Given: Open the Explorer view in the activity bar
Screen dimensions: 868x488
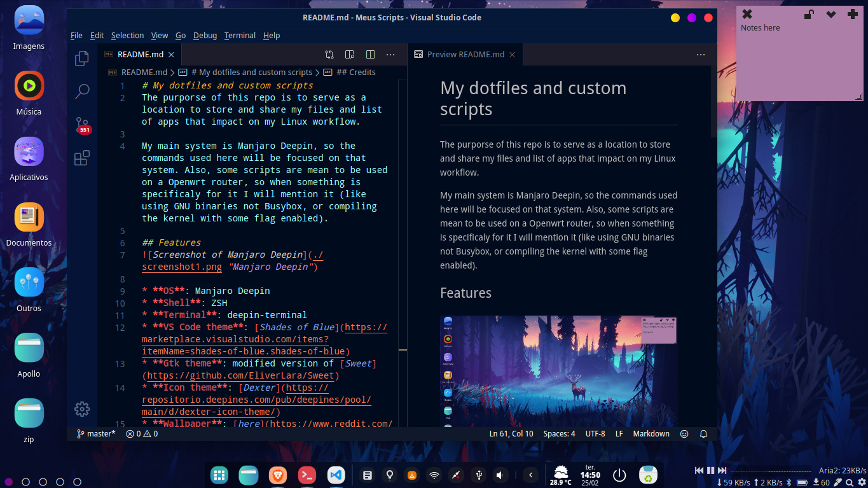Looking at the screenshot, I should pos(82,59).
